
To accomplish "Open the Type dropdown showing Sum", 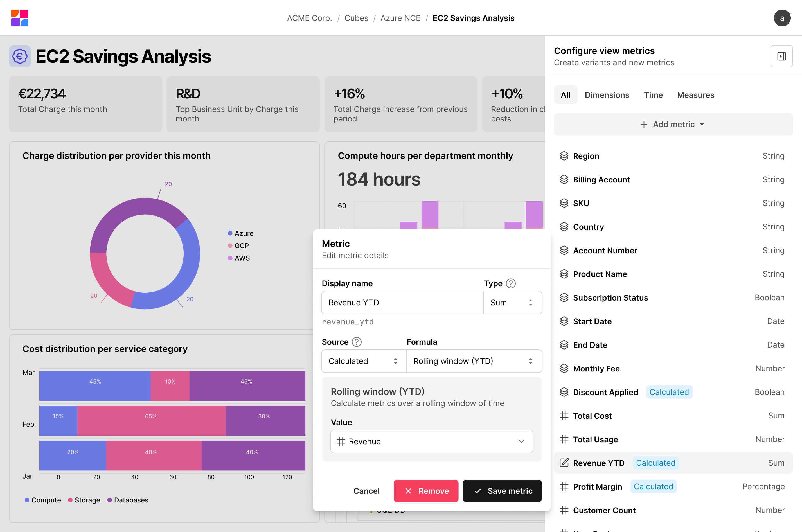I will 512,303.
